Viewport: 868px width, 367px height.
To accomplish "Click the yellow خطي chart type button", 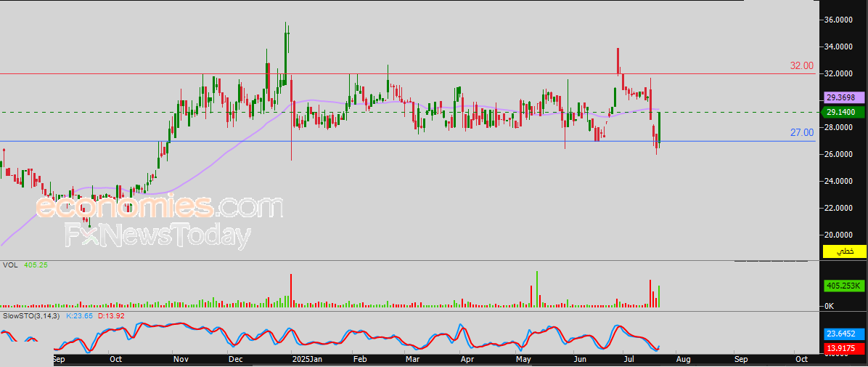I will (845, 251).
